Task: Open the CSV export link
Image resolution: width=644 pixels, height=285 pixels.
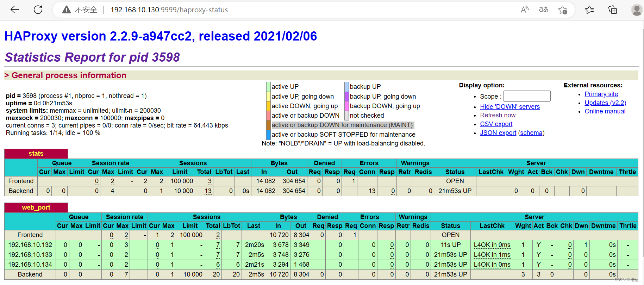Action: pos(496,124)
